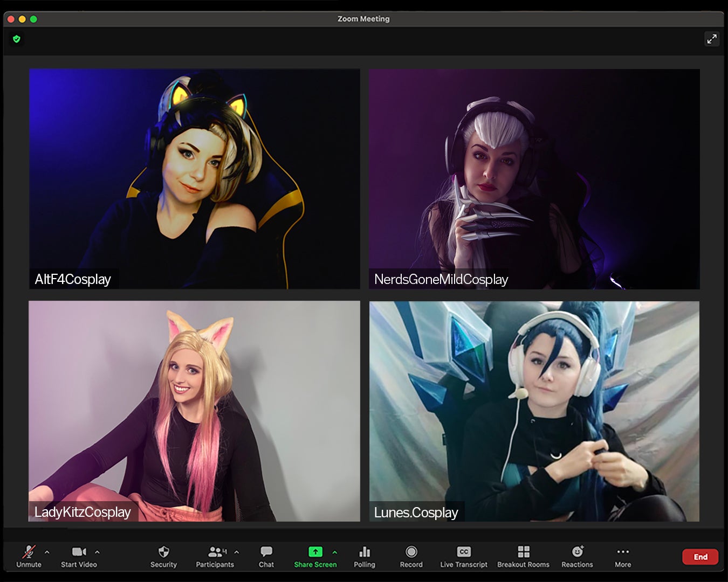Start Video camera
The height and width of the screenshot is (582, 728).
coord(79,555)
